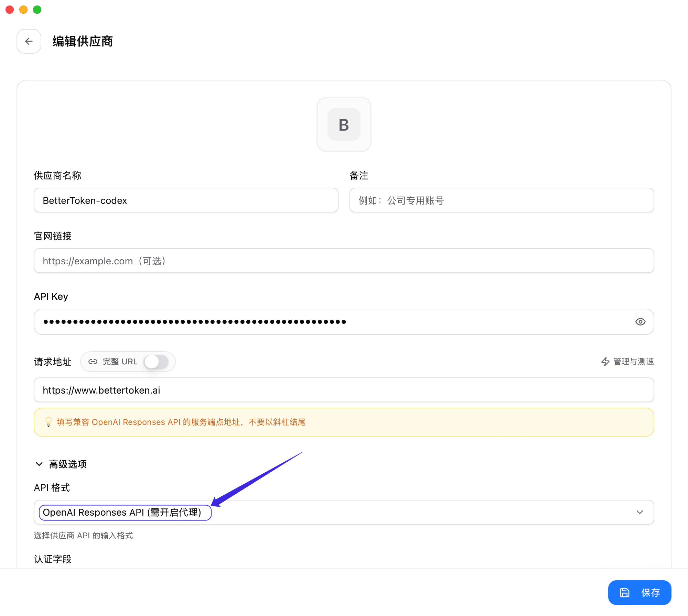Click the 官网链接 website field

coord(344,261)
